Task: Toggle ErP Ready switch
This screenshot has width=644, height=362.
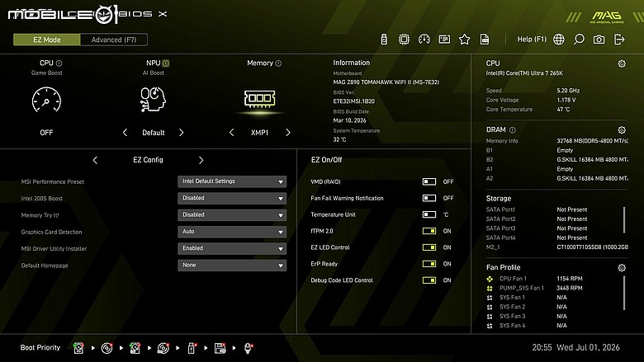Action: [429, 264]
